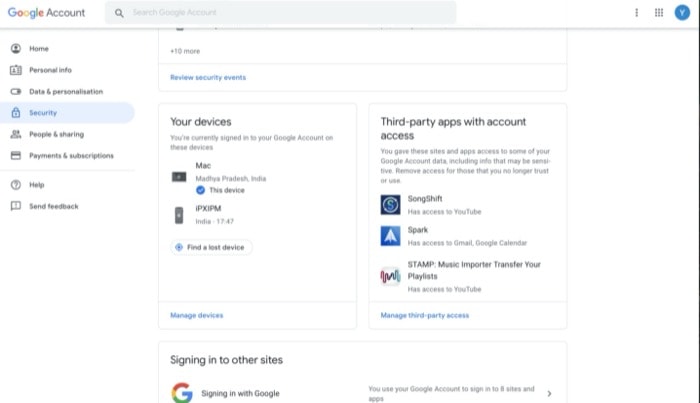
Task: Click the Your devices heading
Action: tap(200, 121)
